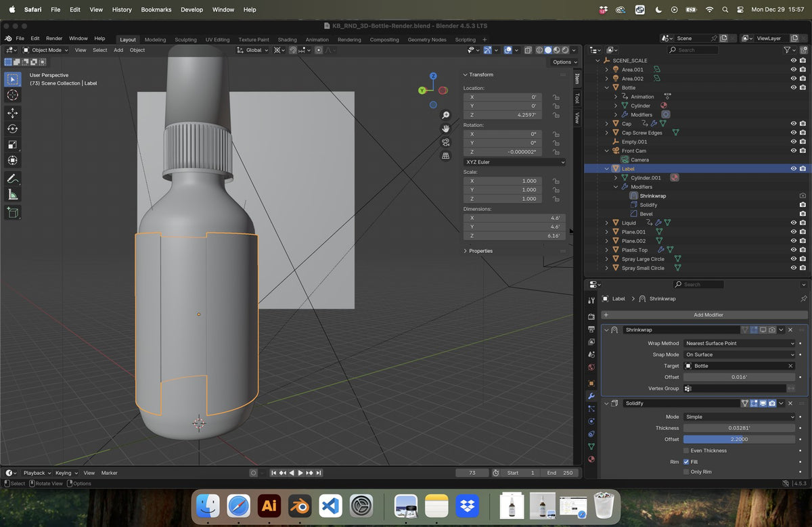This screenshot has width=812, height=527.
Task: Click the Blender icon in the Dock
Action: [x=299, y=505]
